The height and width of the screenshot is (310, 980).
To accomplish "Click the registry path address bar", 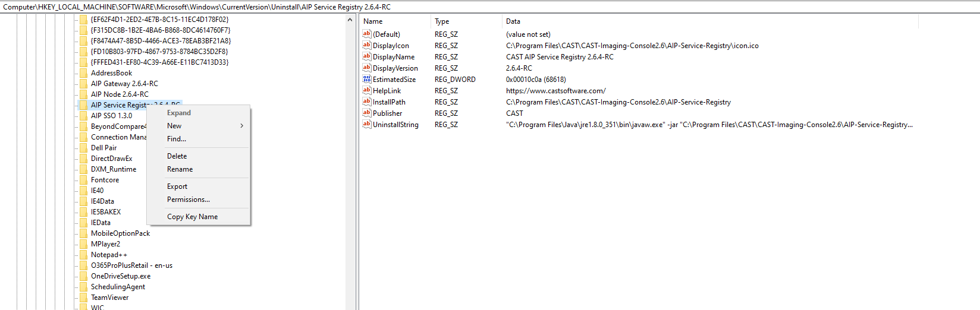I will [x=490, y=7].
